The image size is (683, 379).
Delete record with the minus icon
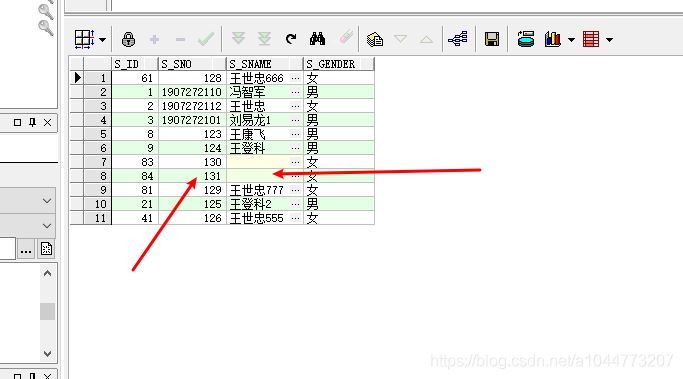click(x=180, y=40)
